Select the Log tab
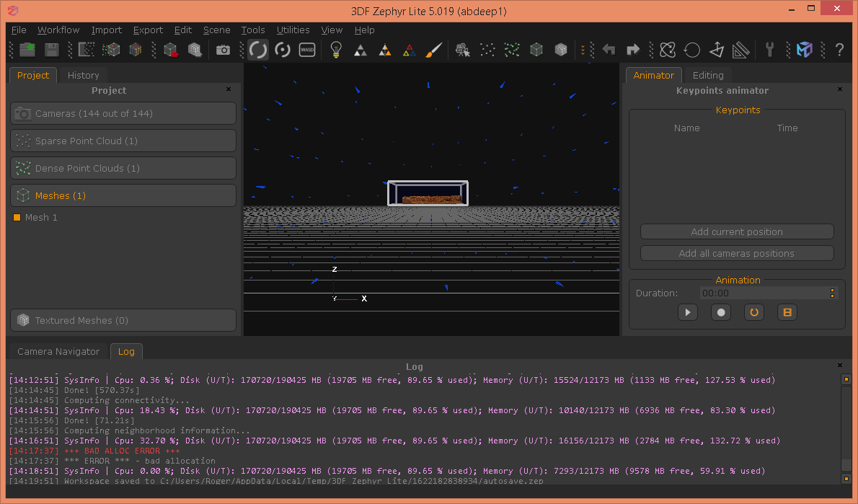 126,351
